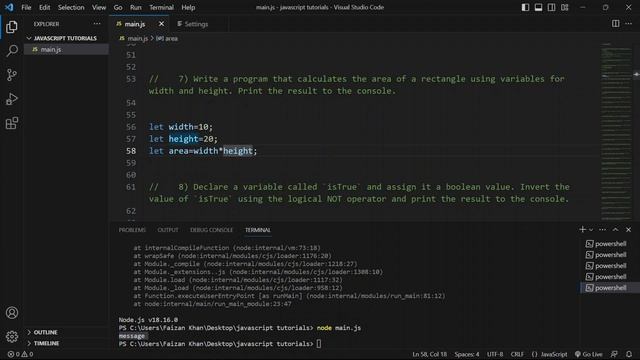Switch to the Output panel tab

point(168,230)
